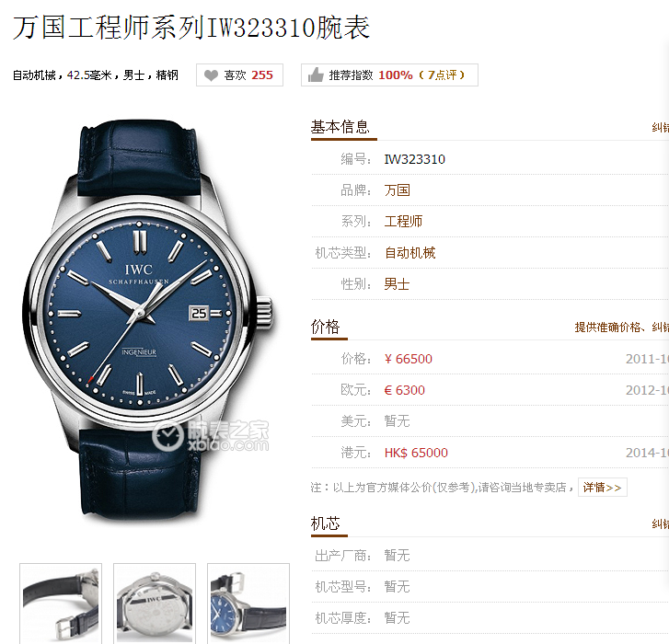The width and height of the screenshot is (669, 644).
Task: Open series link 工程师
Action: point(403,222)
